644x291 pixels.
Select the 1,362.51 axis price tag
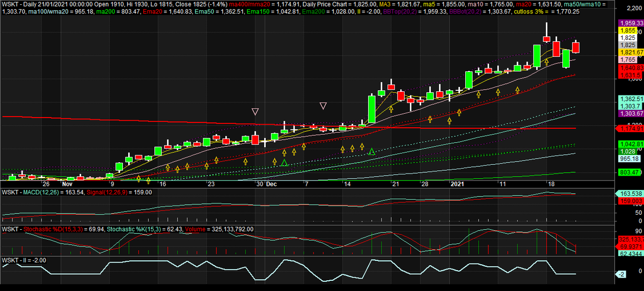click(x=631, y=99)
